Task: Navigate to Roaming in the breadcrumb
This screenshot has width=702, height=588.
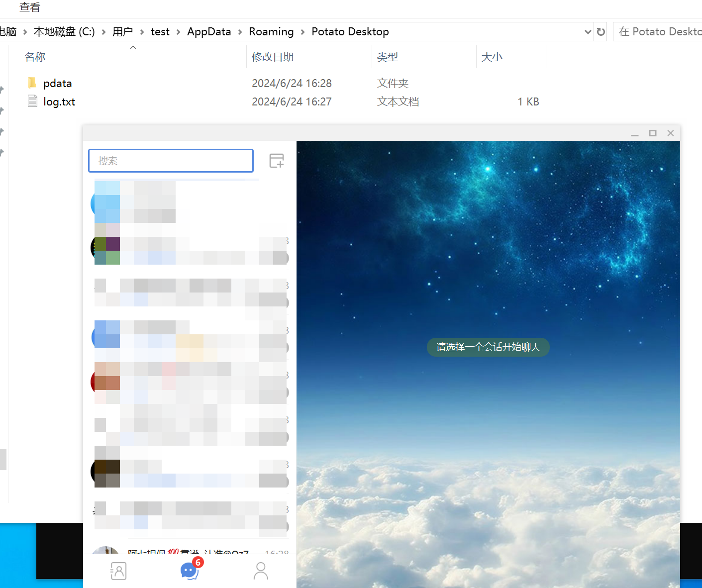Action: [271, 32]
